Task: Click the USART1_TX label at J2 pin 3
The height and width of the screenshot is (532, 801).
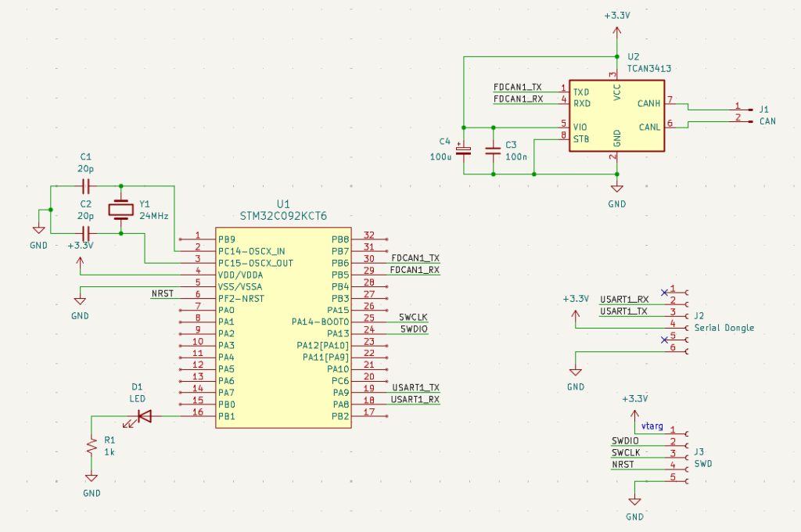Action: (x=623, y=311)
